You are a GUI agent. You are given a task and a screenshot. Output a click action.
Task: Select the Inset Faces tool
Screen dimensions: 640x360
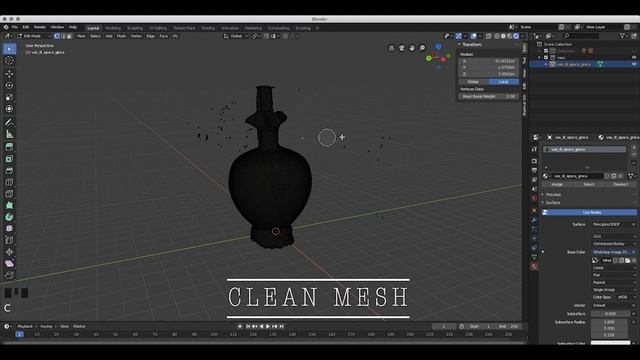pyautogui.click(x=9, y=159)
